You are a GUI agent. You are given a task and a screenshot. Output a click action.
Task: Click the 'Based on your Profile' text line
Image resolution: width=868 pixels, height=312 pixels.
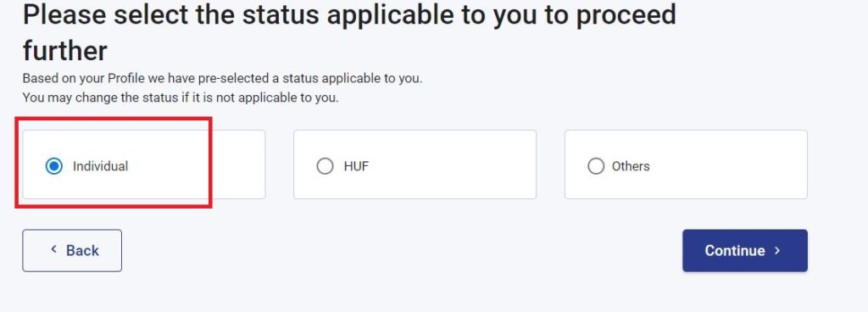pos(223,79)
